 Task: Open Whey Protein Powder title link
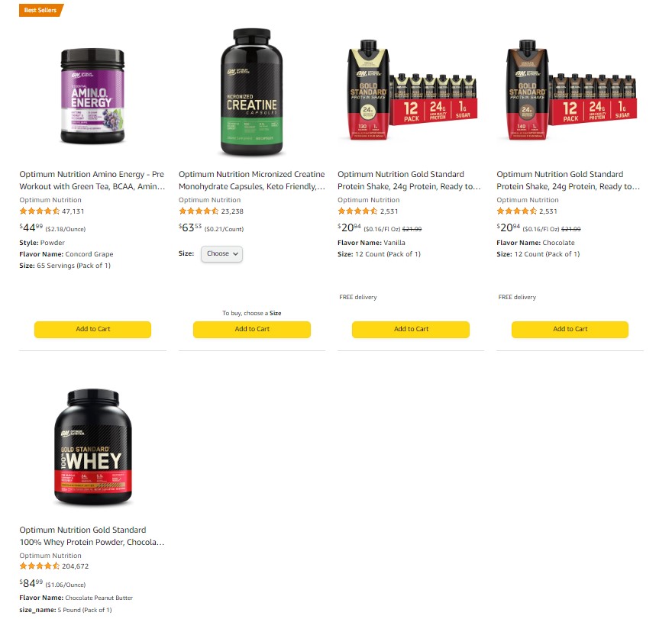[92, 536]
